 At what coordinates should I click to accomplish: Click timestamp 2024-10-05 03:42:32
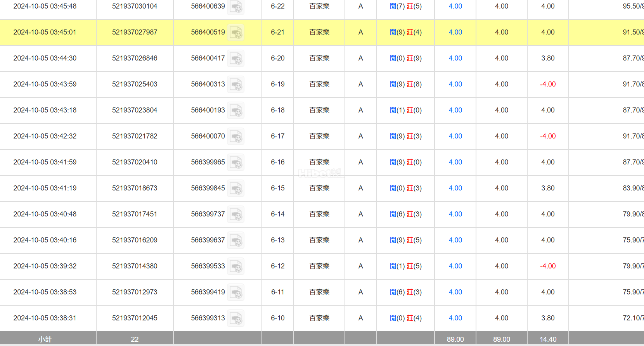click(x=45, y=136)
